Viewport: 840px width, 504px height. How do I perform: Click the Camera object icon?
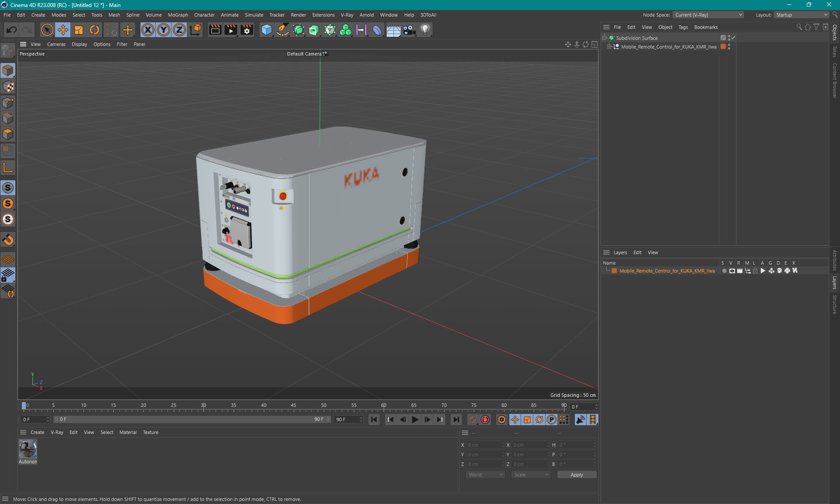tap(409, 30)
